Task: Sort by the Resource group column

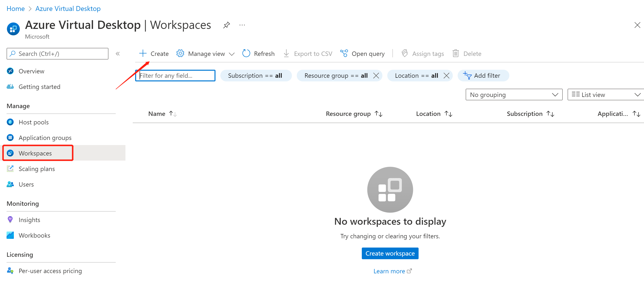Action: pyautogui.click(x=354, y=114)
